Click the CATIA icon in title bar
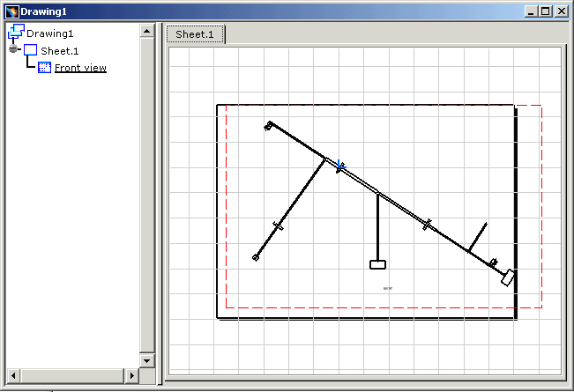 tap(11, 11)
